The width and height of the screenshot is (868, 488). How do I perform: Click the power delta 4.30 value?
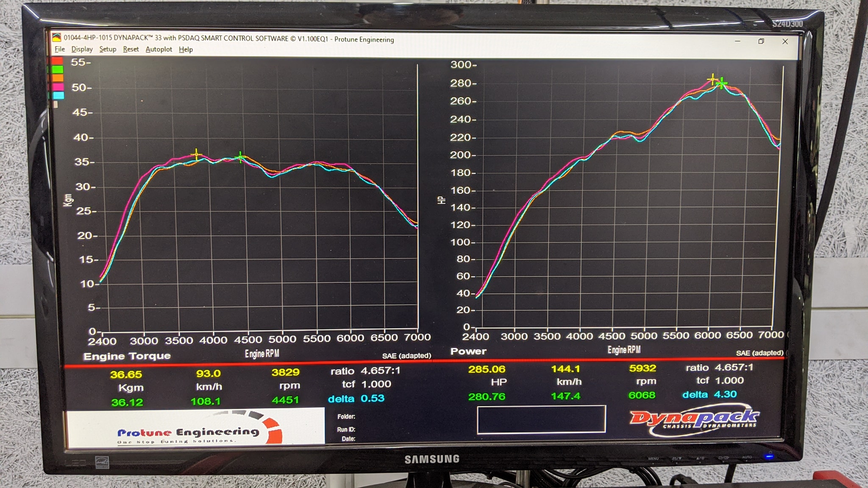725,394
